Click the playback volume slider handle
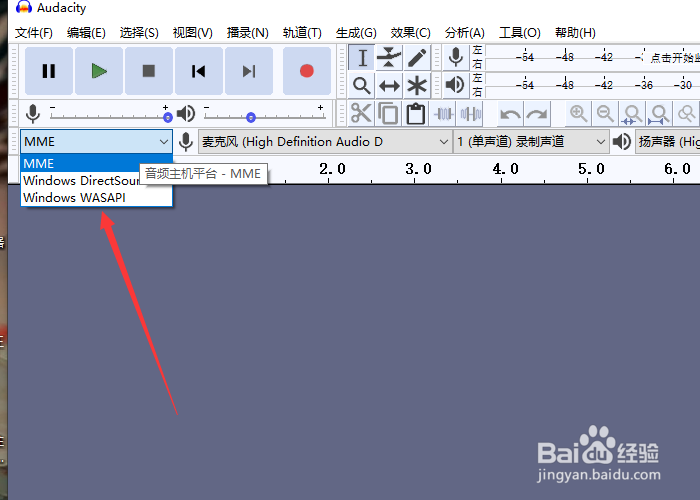This screenshot has height=500, width=700. 251,117
